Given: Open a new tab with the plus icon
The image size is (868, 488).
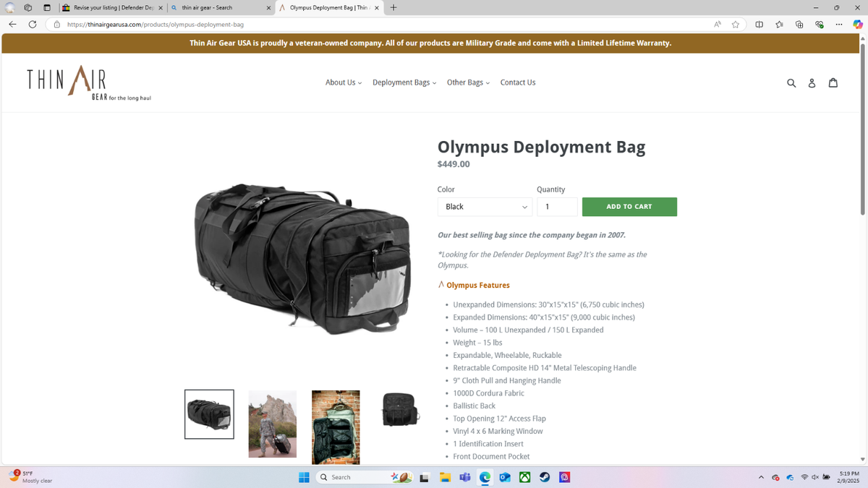Looking at the screenshot, I should [393, 8].
